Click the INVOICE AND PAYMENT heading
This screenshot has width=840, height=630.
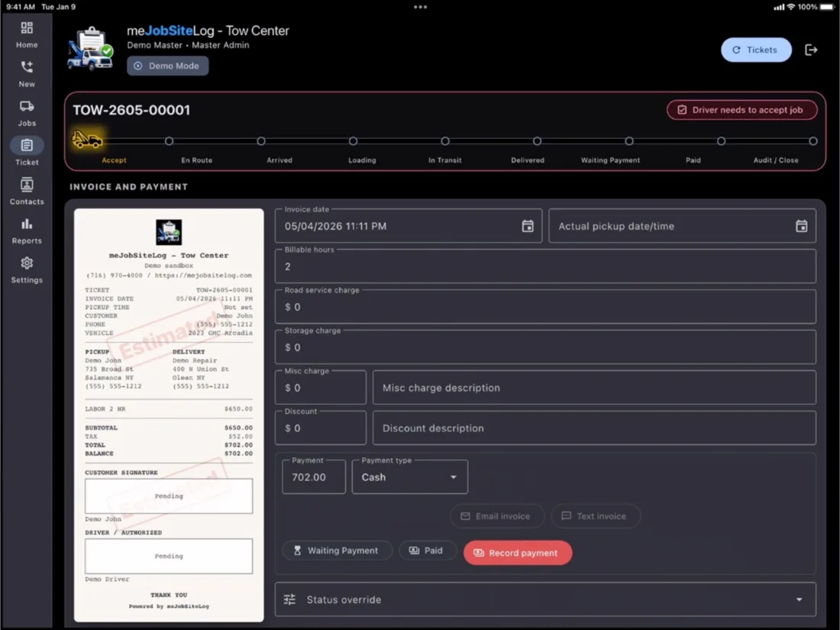point(128,187)
